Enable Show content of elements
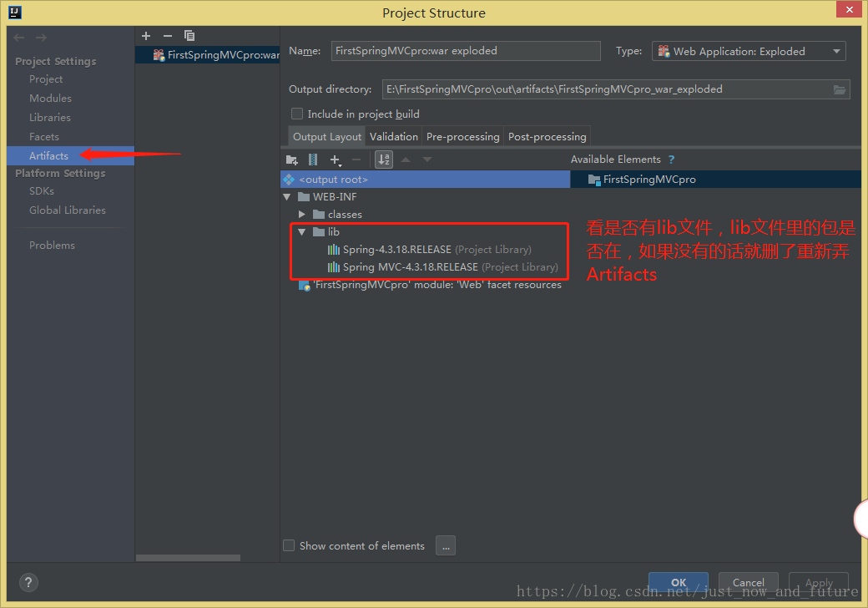868x608 pixels. [x=289, y=546]
